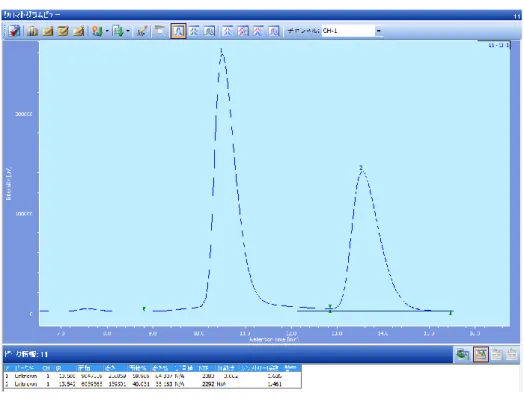Click the CH-1 channel selection field
Screen dimensions: 524x399
(x=348, y=31)
